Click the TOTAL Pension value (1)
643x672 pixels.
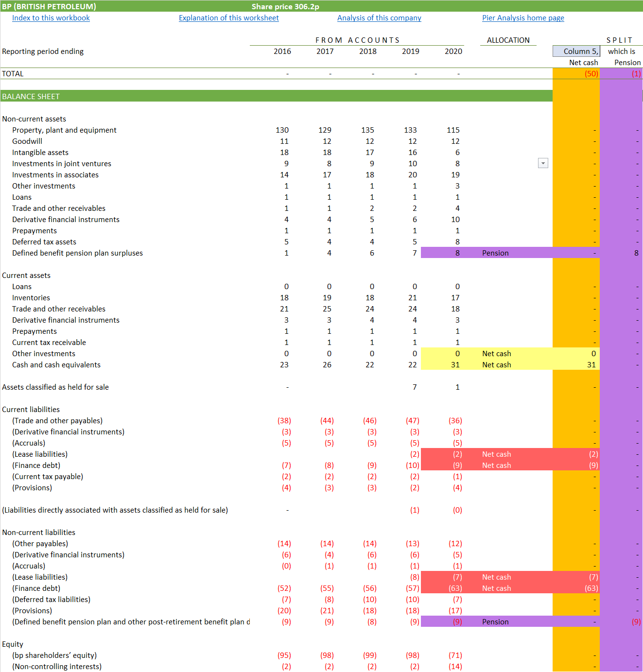click(636, 74)
